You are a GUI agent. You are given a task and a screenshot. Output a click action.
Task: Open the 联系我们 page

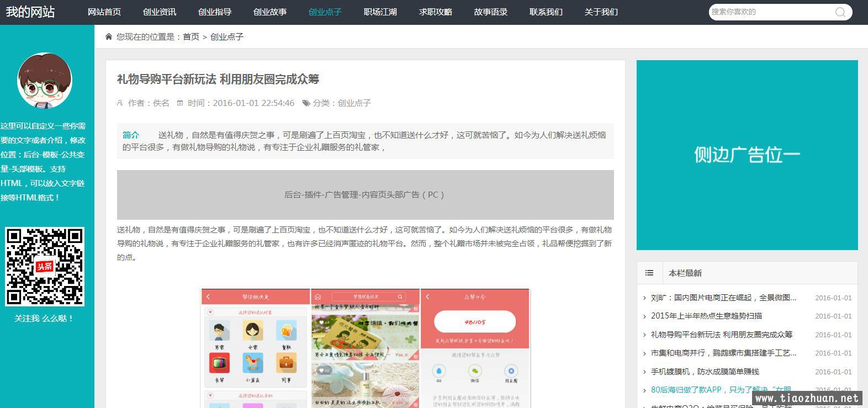[x=546, y=12]
